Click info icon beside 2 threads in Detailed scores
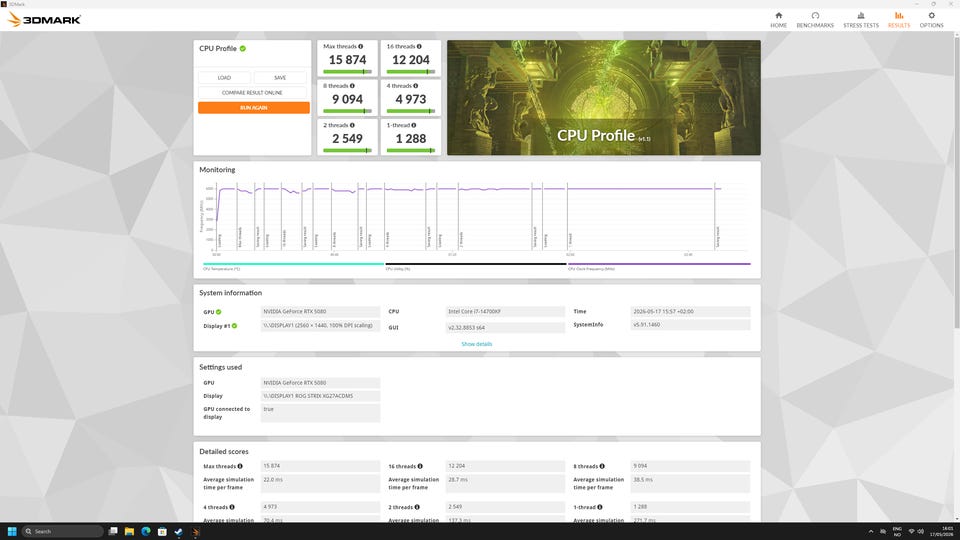 coord(417,507)
